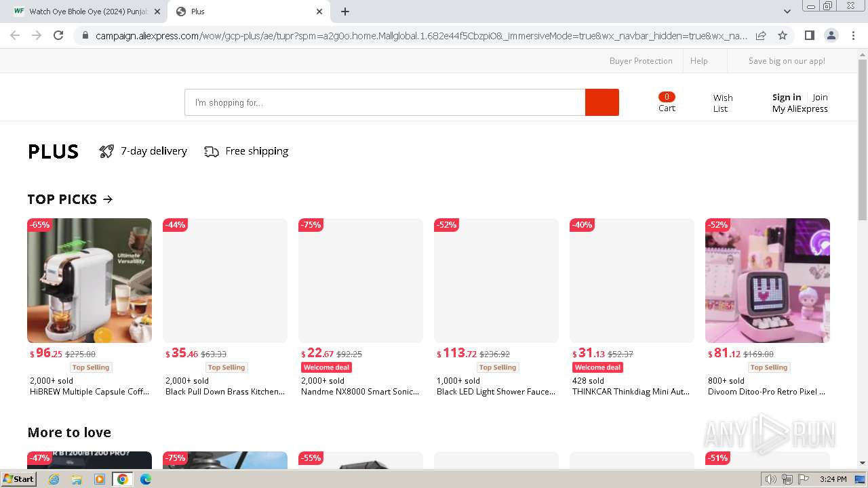The height and width of the screenshot is (488, 868).
Task: Open the Cart with 0 items
Action: [667, 102]
